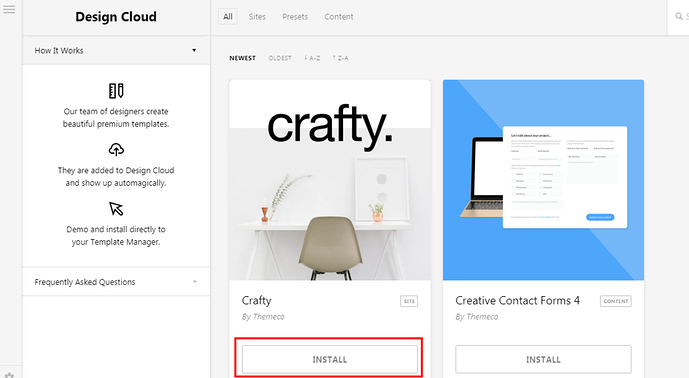Open the Crafty preview thumbnail

(x=330, y=180)
